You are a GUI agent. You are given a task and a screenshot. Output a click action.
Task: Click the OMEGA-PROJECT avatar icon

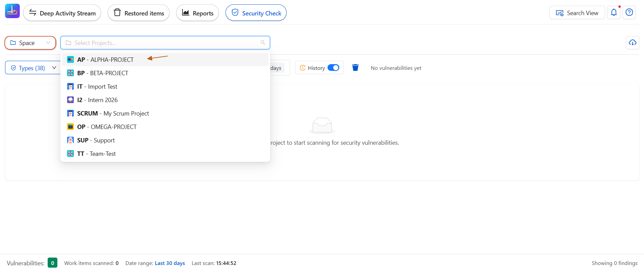coord(70,127)
